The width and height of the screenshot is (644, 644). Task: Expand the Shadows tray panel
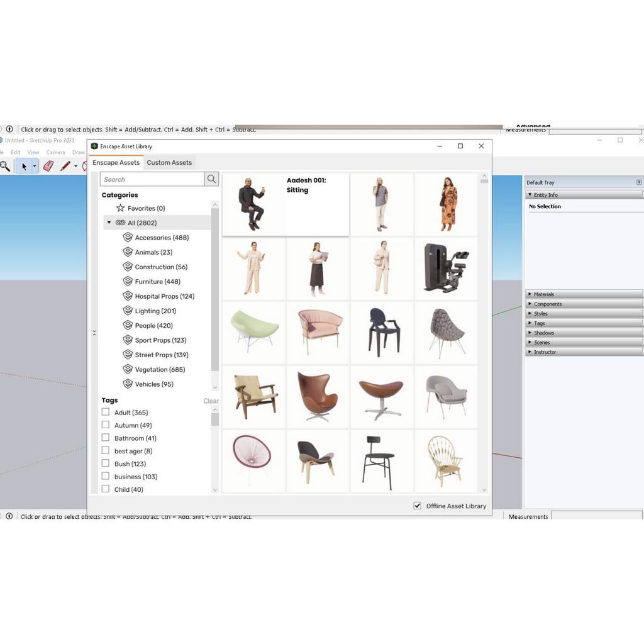[543, 333]
